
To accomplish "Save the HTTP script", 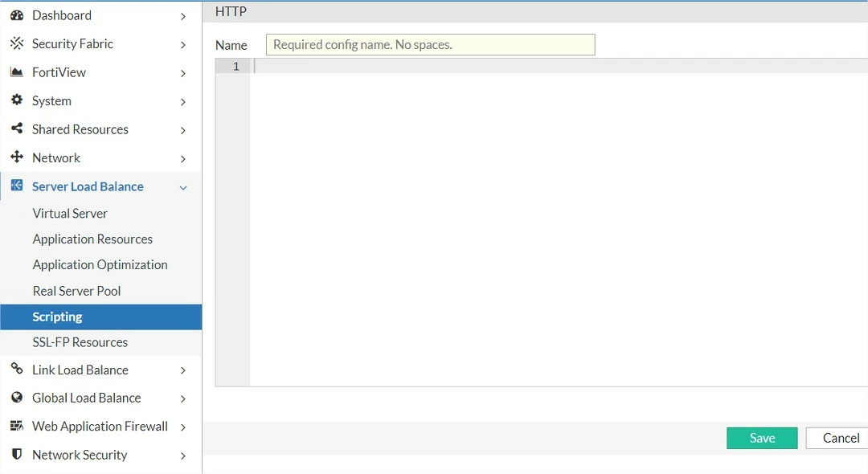I will [762, 438].
